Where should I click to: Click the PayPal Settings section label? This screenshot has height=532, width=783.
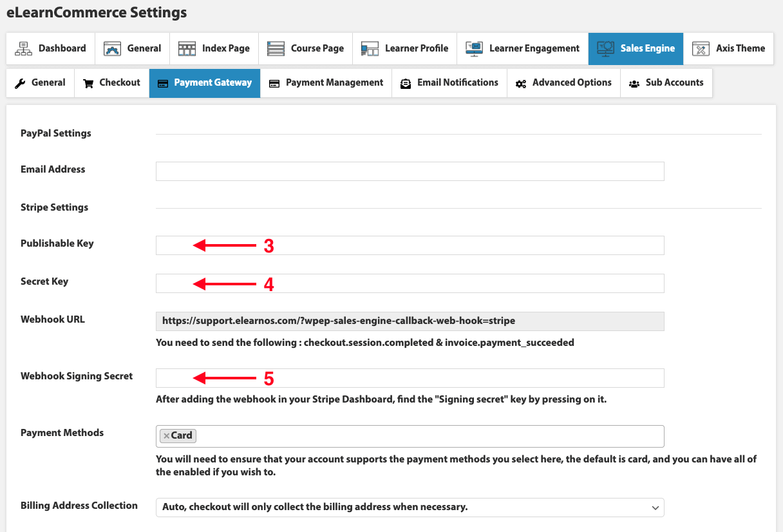56,134
